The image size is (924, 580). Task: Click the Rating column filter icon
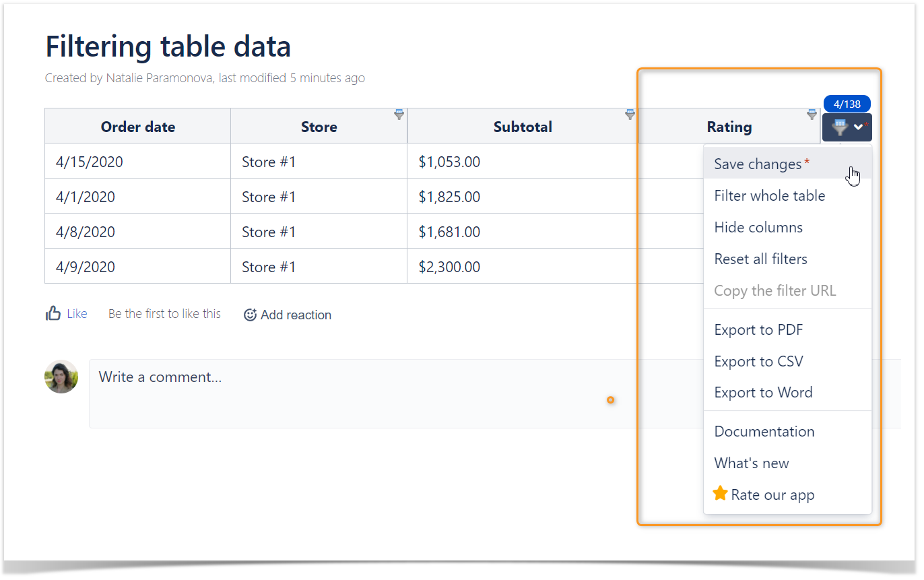(812, 115)
